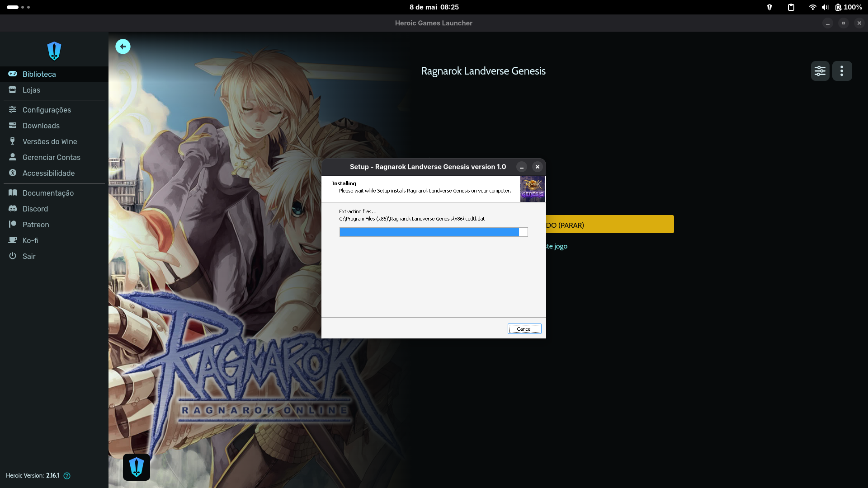This screenshot has height=488, width=868.
Task: Minimize the Setup installer dialog
Action: [x=522, y=167]
